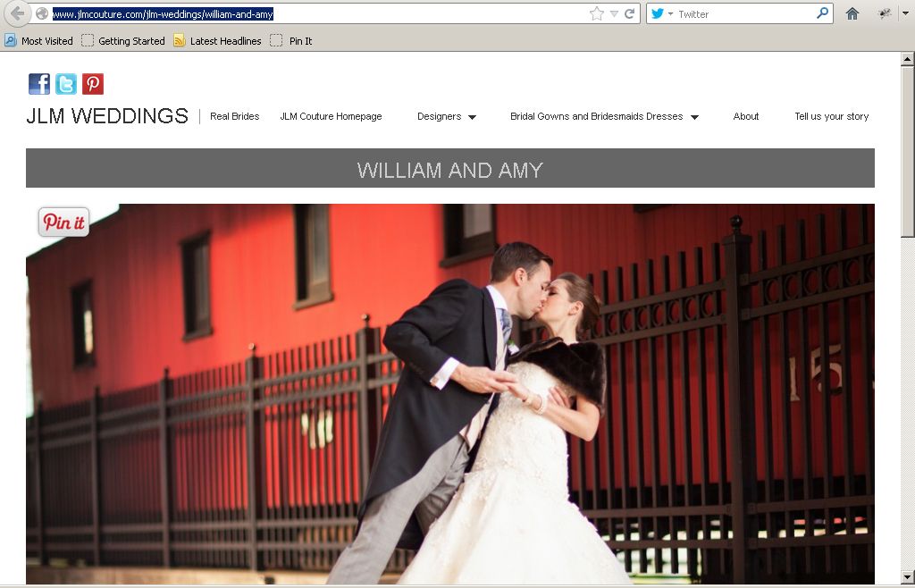Open the JLM Twitter profile icon
Screen dimensions: 915x588
point(66,84)
